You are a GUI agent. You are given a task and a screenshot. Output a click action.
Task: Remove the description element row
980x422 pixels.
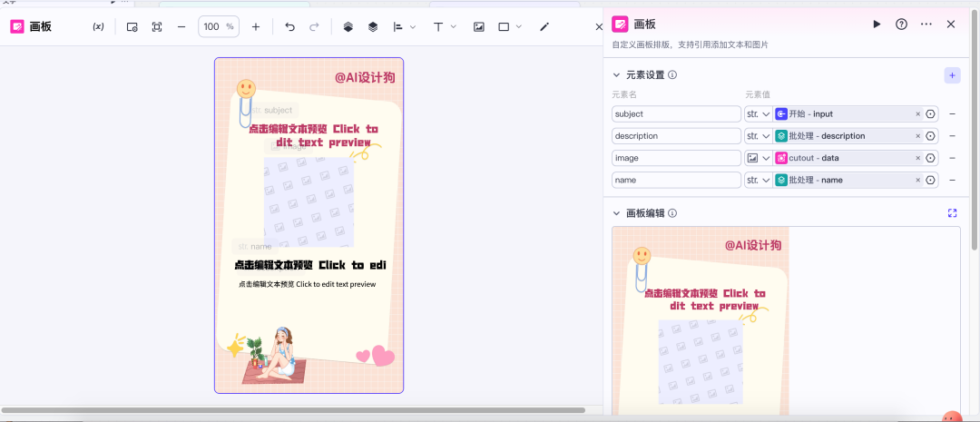[x=953, y=136]
